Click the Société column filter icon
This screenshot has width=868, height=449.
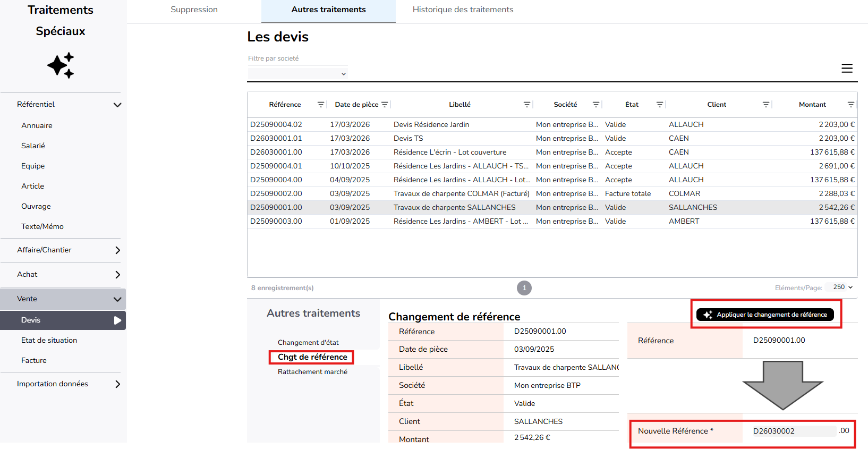[x=596, y=105]
